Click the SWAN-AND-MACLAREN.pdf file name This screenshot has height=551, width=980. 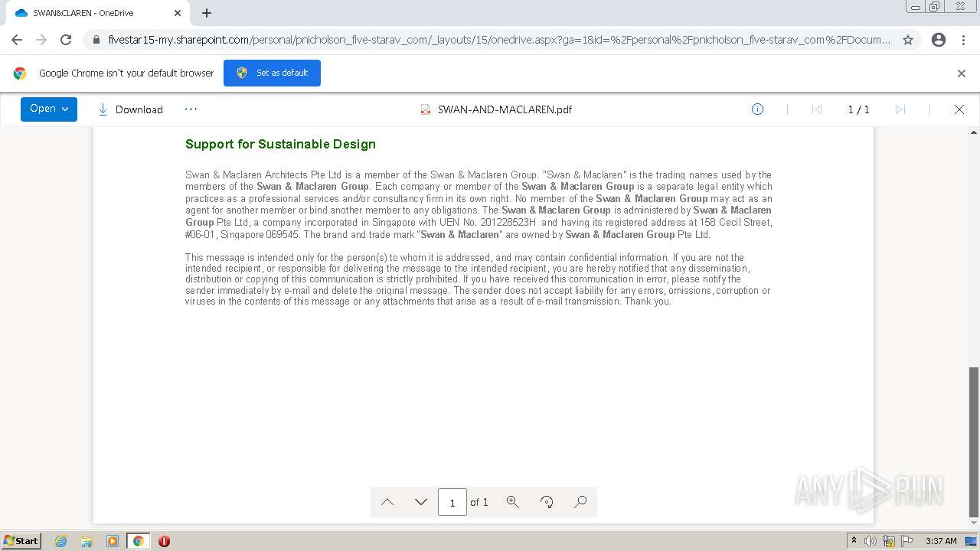505,109
